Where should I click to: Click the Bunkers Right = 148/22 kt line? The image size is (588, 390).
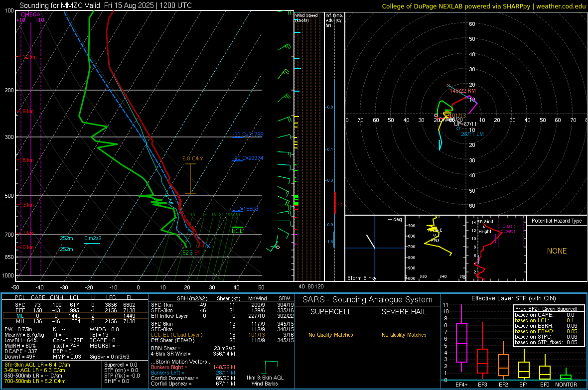point(193,367)
